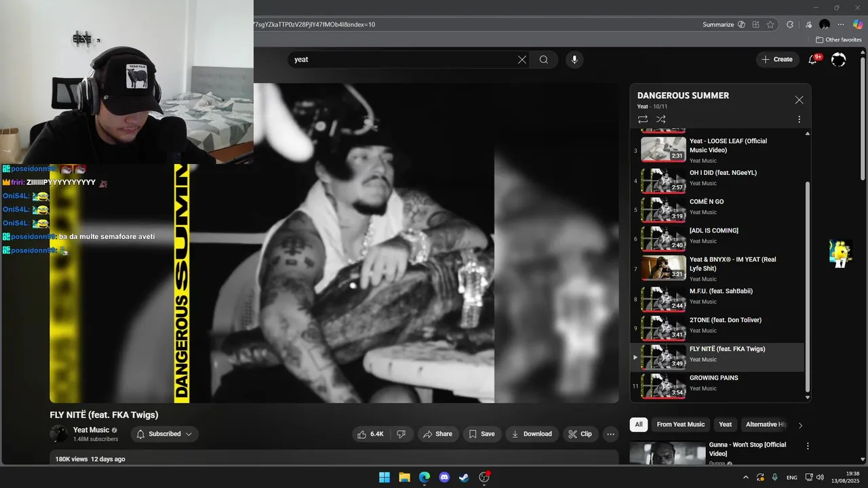
Task: Share the FLY NITË video
Action: coord(438,434)
